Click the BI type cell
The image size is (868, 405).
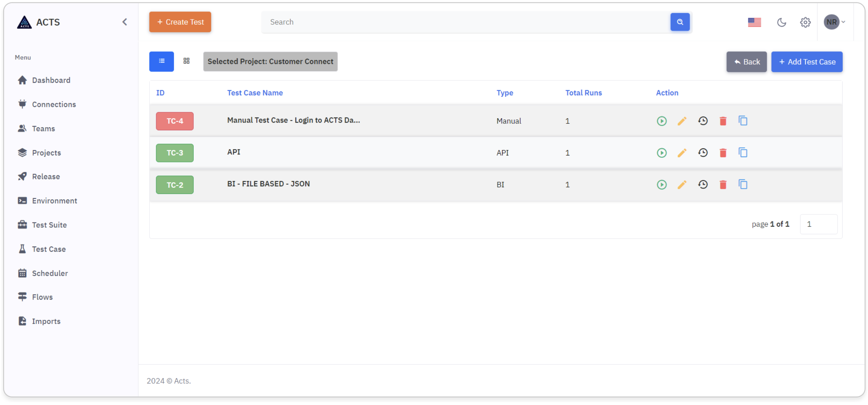[500, 185]
